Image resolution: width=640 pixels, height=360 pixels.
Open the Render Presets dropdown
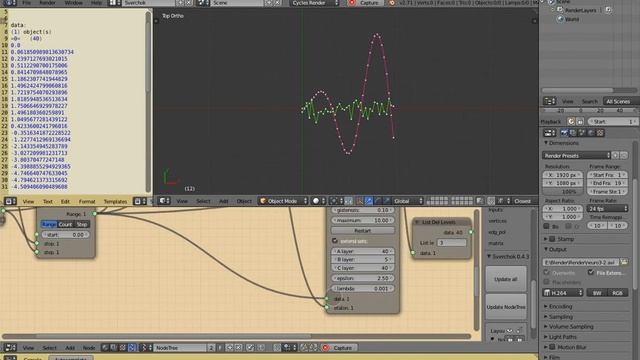point(577,156)
